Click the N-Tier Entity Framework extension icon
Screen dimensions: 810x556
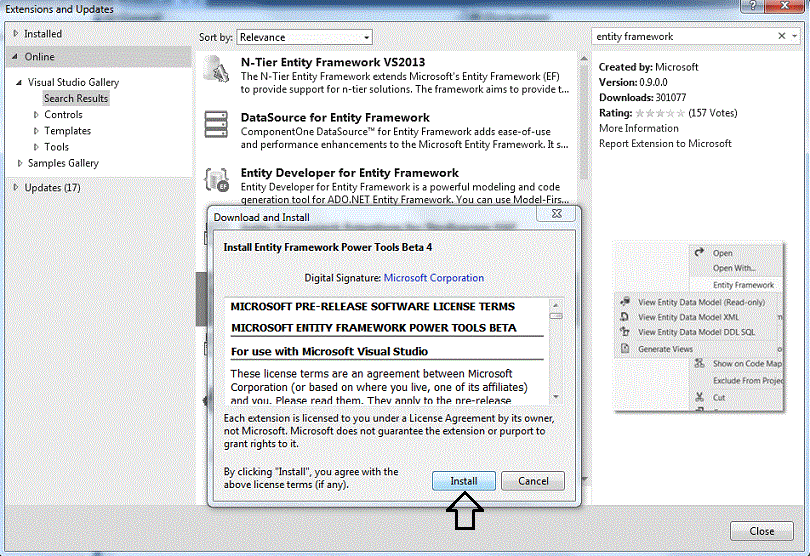216,69
